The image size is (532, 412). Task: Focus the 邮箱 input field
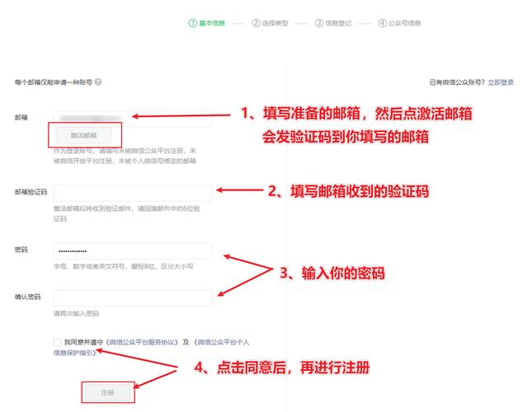[133, 119]
